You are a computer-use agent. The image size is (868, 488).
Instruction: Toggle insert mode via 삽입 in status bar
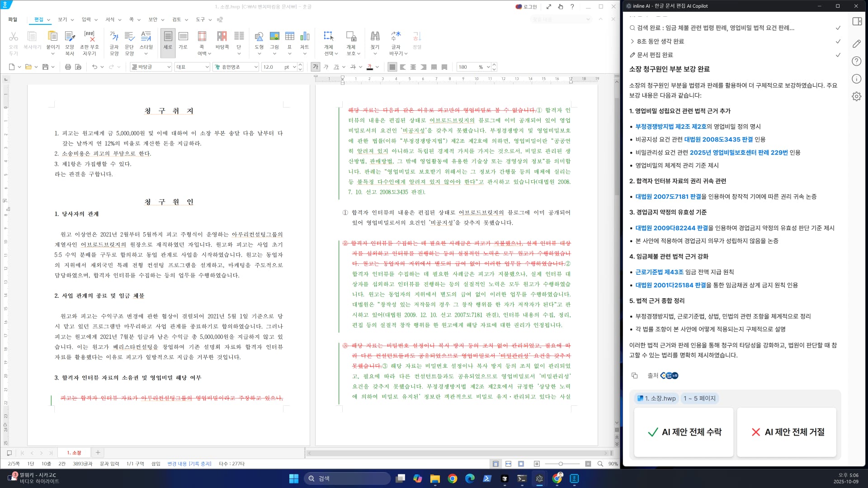click(155, 464)
